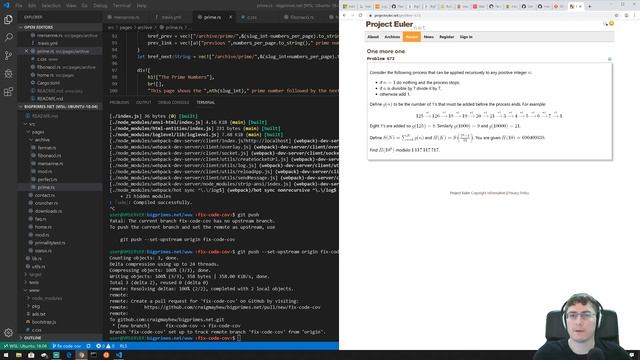Click the browser address bar URL

tap(397, 15)
